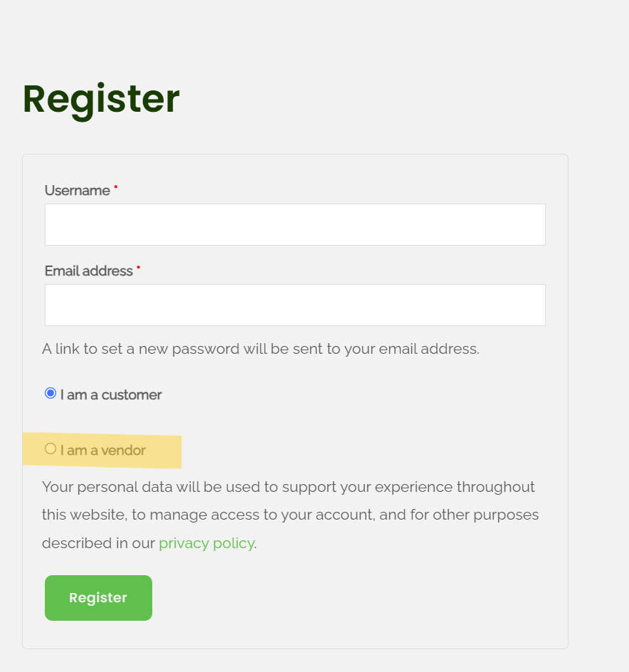Open the privacy policy link
This screenshot has height=672, width=629.
pyautogui.click(x=206, y=543)
